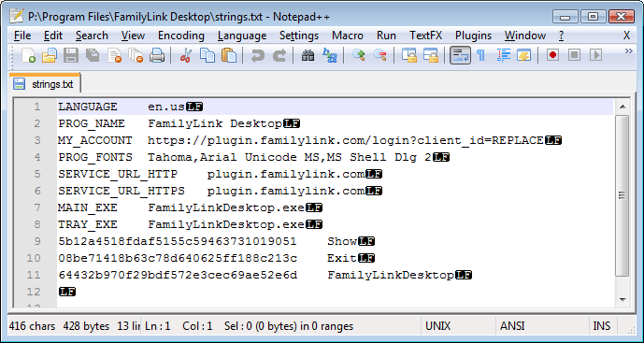
Task: Click the user-defined language dialog icon
Action: coord(524,55)
